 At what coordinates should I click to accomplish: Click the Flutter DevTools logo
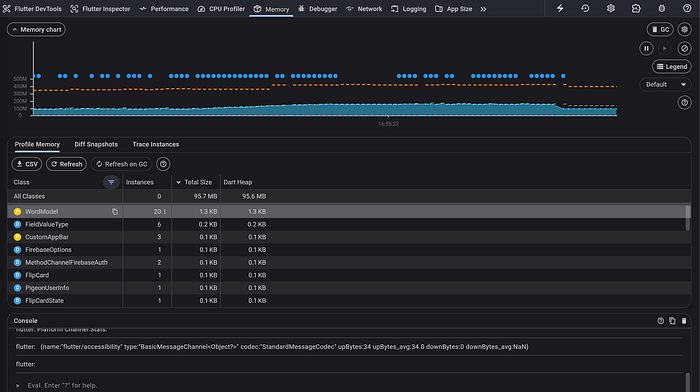tap(32, 9)
